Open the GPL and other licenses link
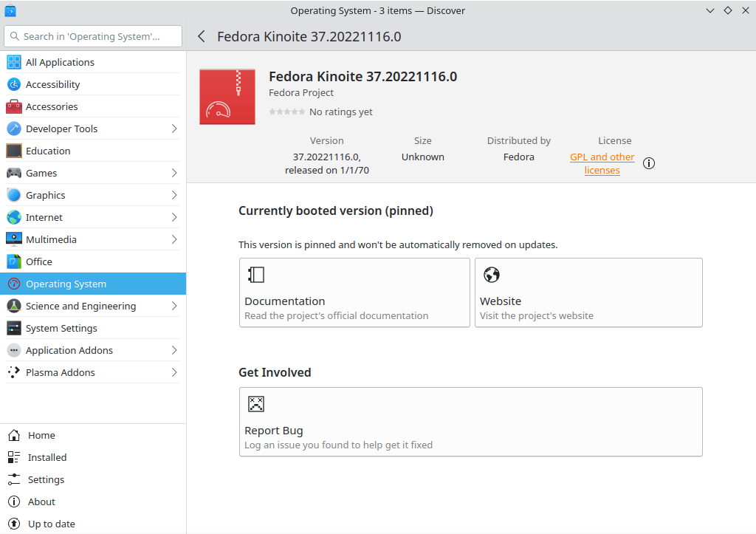Viewport: 756px width, 534px height. 602,163
